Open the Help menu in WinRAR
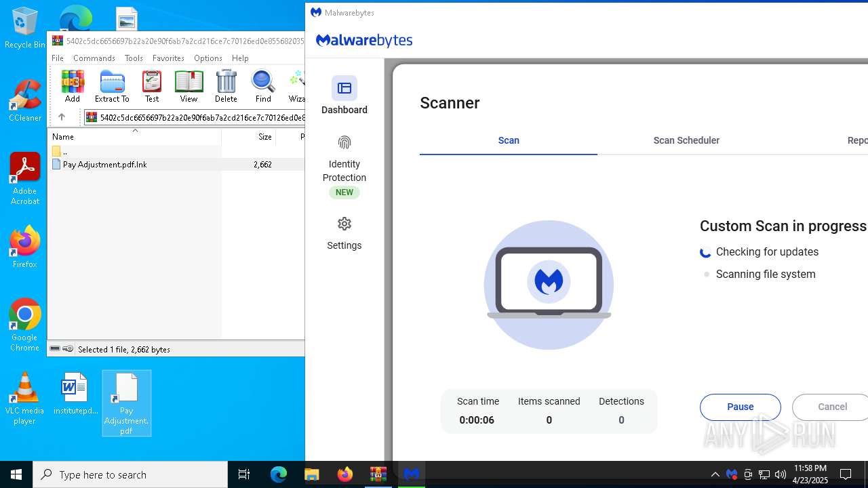 point(240,58)
